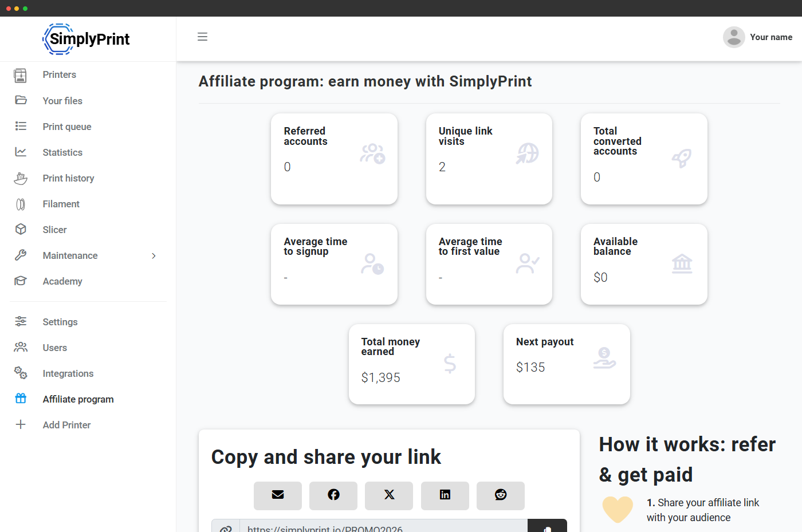Screen dimensions: 802x532
Task: Click the Average time to signup clock-person icon
Action: pyautogui.click(x=372, y=263)
